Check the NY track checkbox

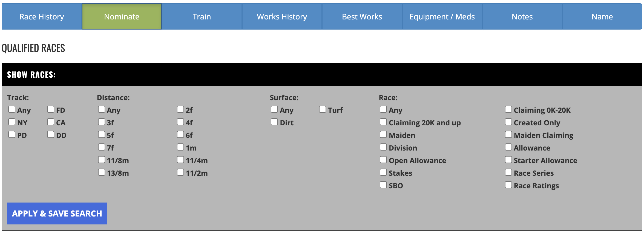(12, 122)
